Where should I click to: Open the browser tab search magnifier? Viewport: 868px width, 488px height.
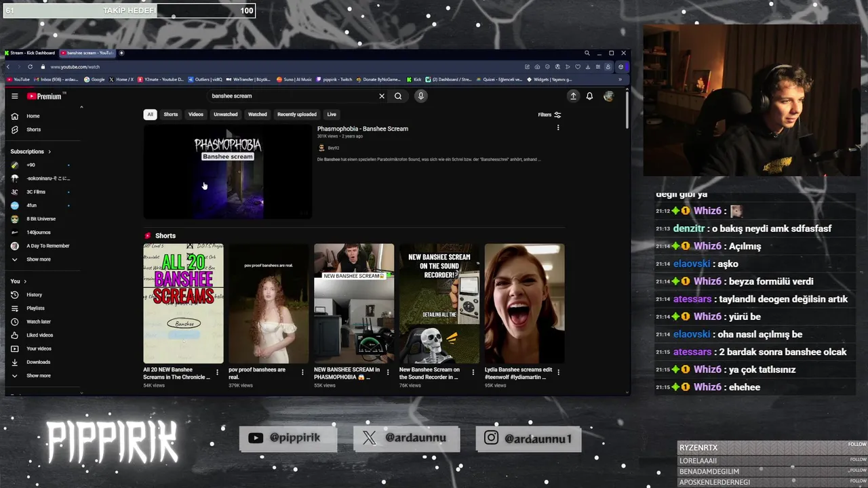(587, 53)
